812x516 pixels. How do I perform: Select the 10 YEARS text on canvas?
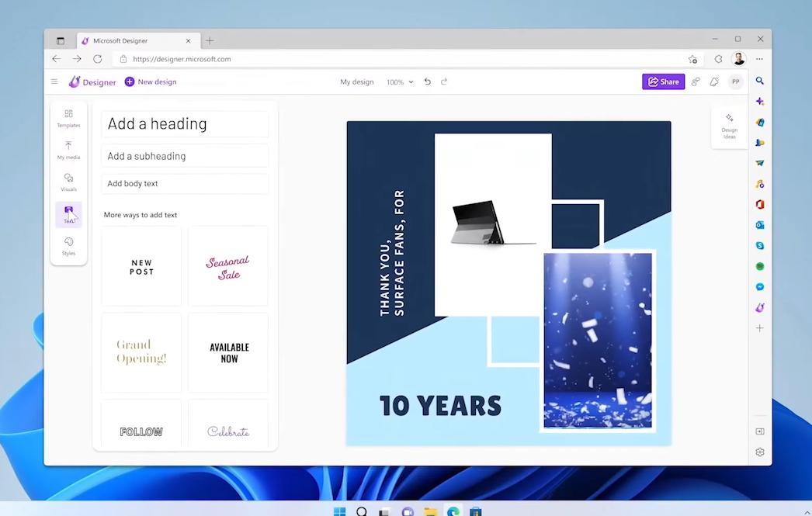tap(440, 405)
